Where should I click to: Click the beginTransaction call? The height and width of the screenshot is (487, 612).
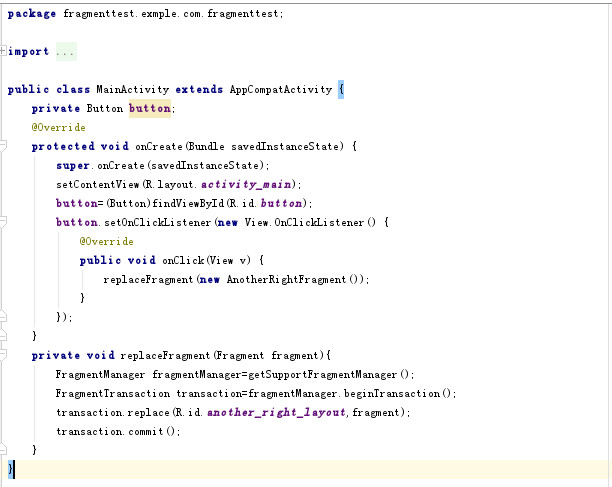[x=392, y=393]
